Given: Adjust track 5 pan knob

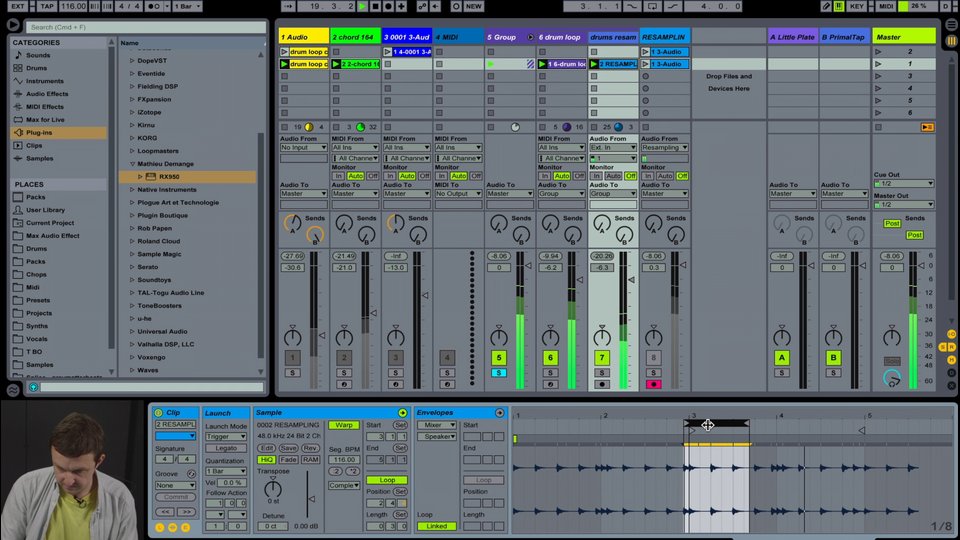Looking at the screenshot, I should [498, 336].
